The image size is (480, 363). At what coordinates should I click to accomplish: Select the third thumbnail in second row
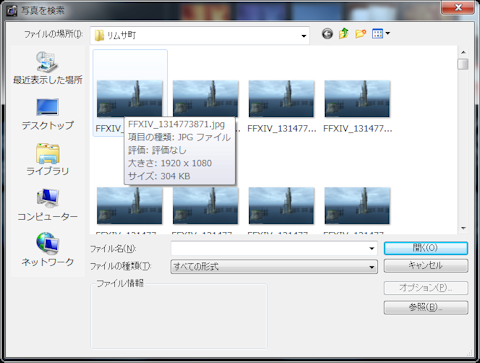281,206
